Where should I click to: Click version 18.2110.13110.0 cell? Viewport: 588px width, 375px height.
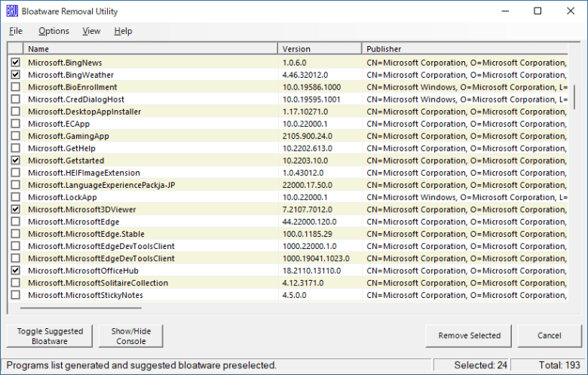[x=311, y=271]
